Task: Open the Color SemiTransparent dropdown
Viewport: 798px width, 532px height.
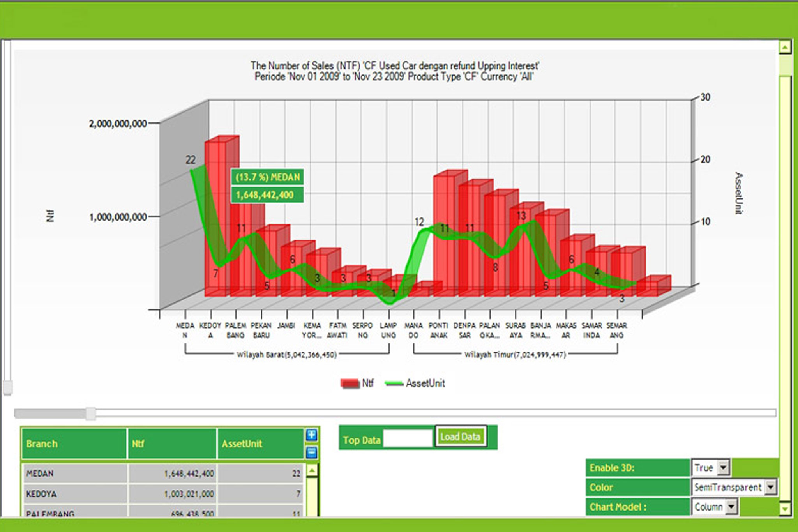Action: (x=770, y=487)
